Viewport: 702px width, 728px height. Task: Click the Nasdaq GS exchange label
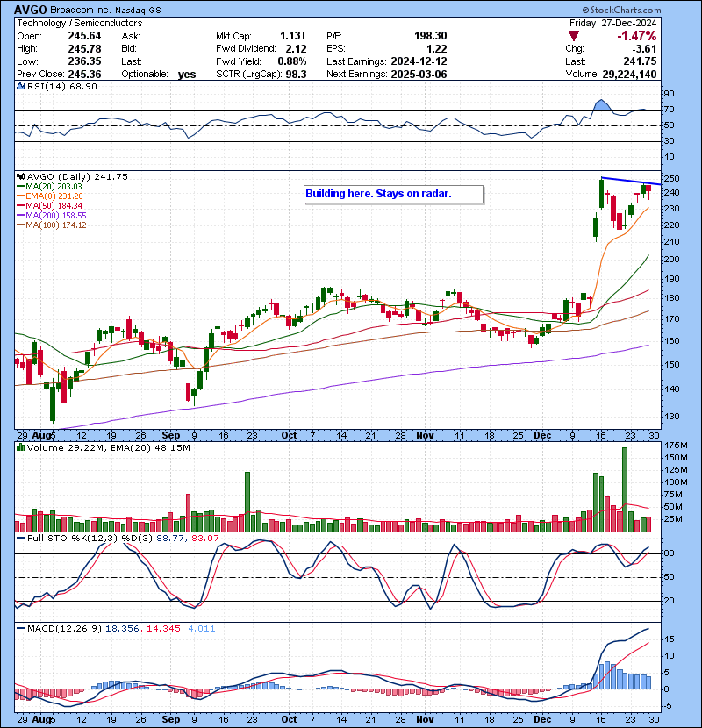pyautogui.click(x=138, y=11)
